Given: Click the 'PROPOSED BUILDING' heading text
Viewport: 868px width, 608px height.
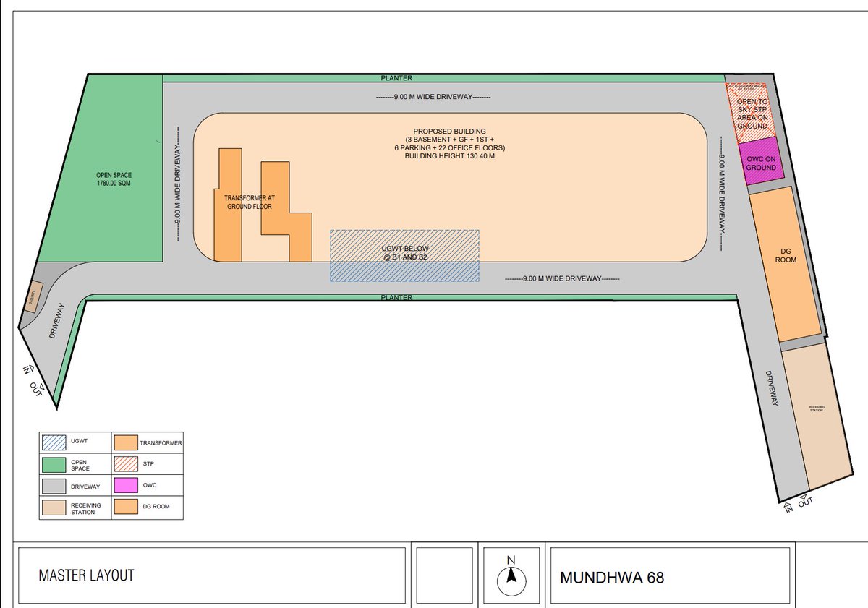Looking at the screenshot, I should [x=449, y=132].
